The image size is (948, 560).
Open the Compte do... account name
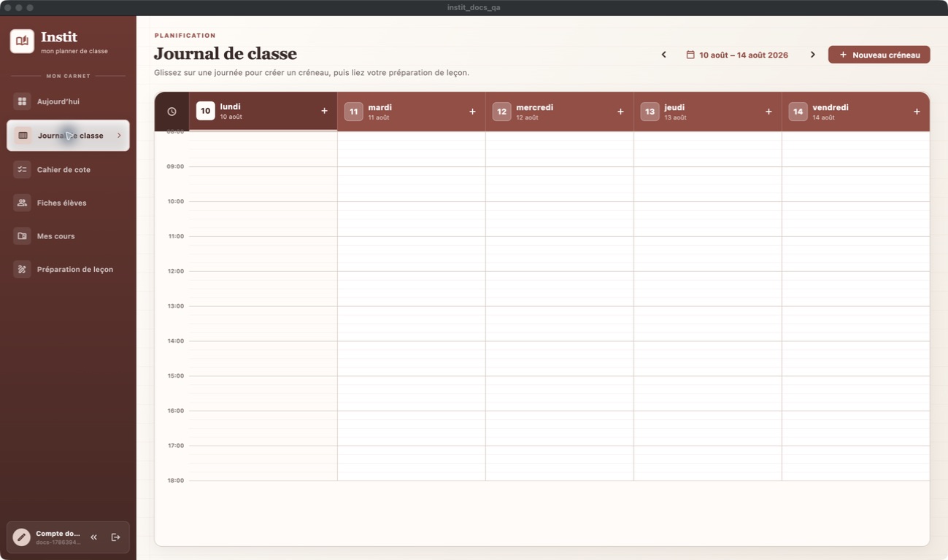coord(58,534)
